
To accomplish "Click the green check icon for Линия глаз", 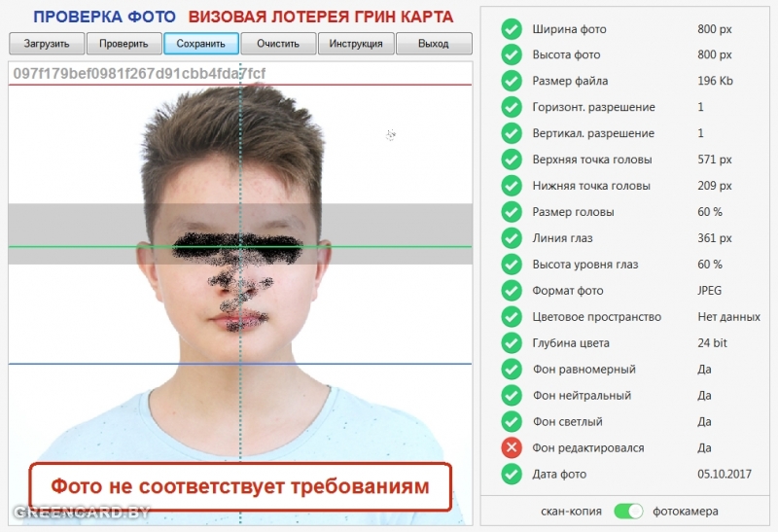I will [x=512, y=238].
